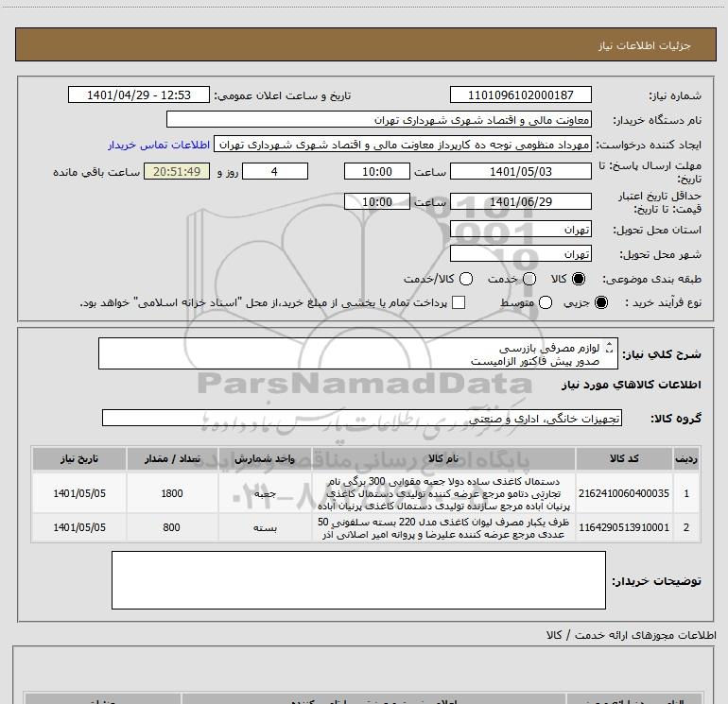Screen dimensions: 728x704
Task: Click the شرح کلی نیاز text area
Action: click(x=358, y=353)
